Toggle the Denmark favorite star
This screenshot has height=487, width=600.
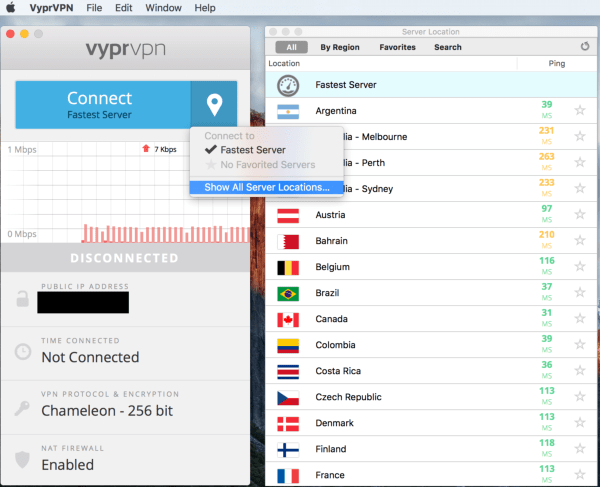tap(580, 422)
